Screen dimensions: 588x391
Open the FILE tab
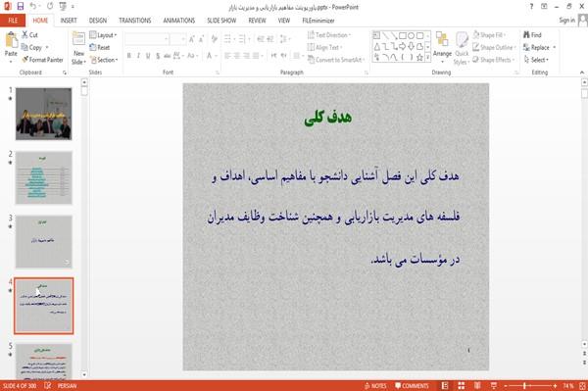coord(13,21)
